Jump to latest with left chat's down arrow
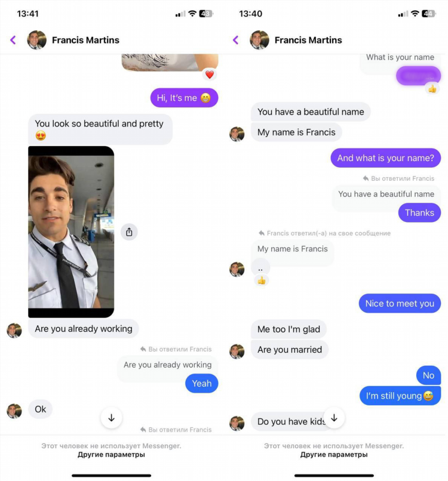 coord(112,418)
